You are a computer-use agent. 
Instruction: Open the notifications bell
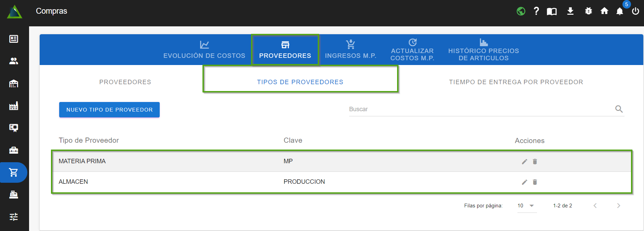(x=619, y=11)
